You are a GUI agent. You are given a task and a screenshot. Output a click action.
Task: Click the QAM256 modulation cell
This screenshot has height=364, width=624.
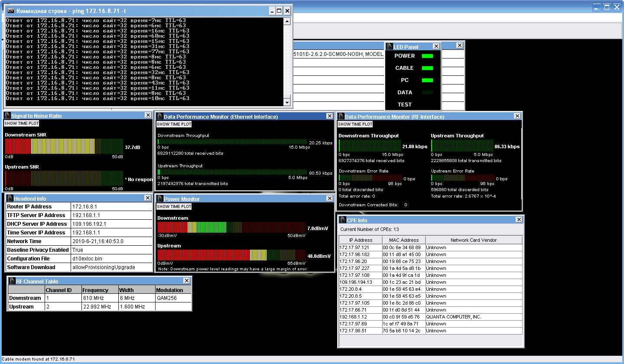[x=173, y=298]
